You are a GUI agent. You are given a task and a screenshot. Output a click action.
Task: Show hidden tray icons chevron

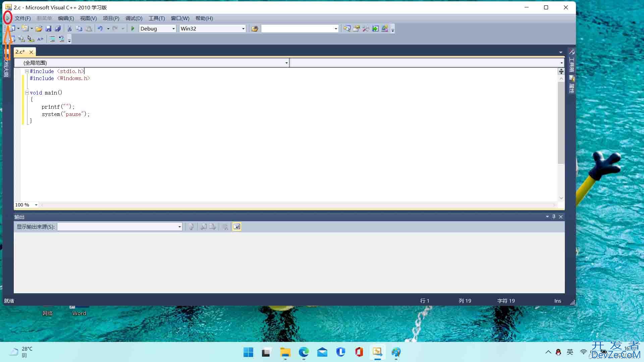coord(548,352)
